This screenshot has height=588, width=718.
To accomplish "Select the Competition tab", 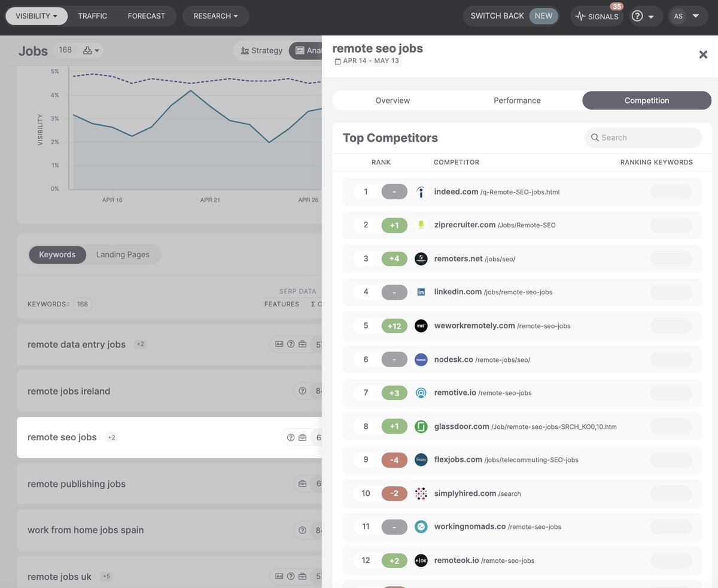I will tap(647, 100).
